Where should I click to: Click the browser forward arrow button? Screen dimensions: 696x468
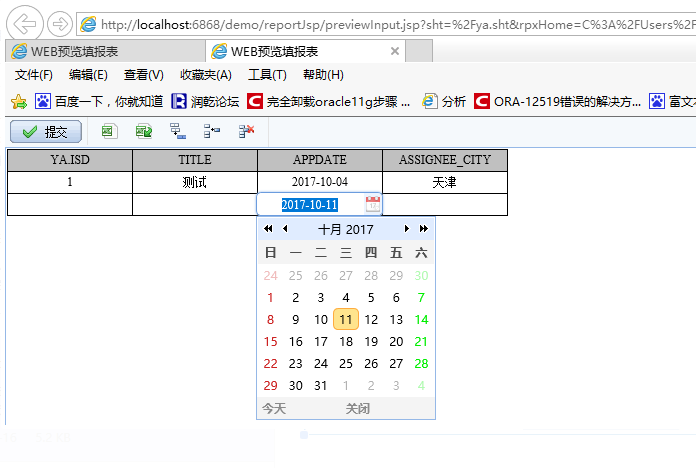59,24
